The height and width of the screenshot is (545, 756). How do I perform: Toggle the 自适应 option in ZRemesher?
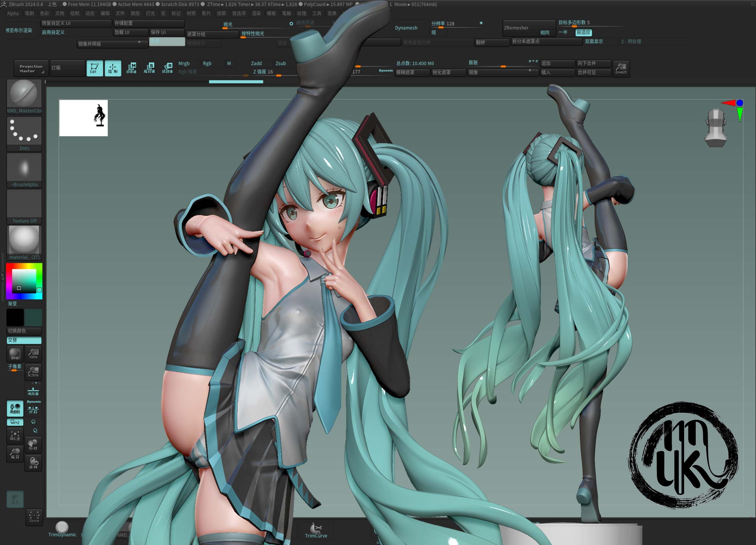coord(584,33)
